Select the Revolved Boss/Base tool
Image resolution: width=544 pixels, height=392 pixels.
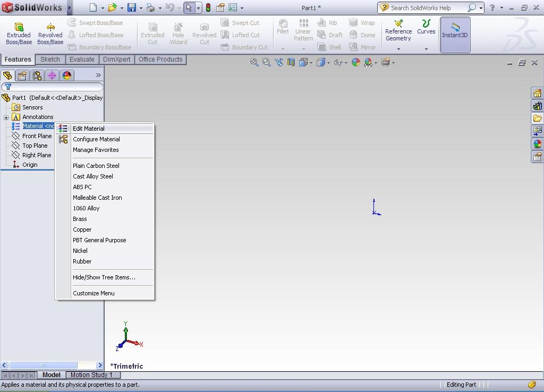click(50, 32)
